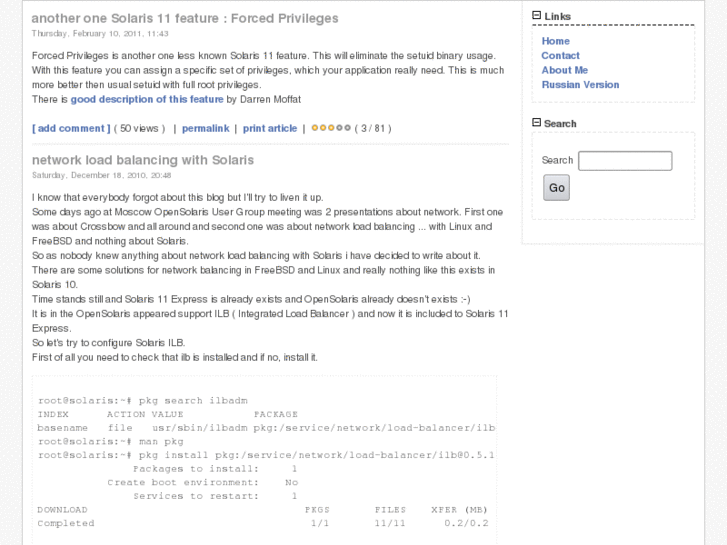Collapse the Links sidebar section
The width and height of the screenshot is (727, 545).
(536, 15)
